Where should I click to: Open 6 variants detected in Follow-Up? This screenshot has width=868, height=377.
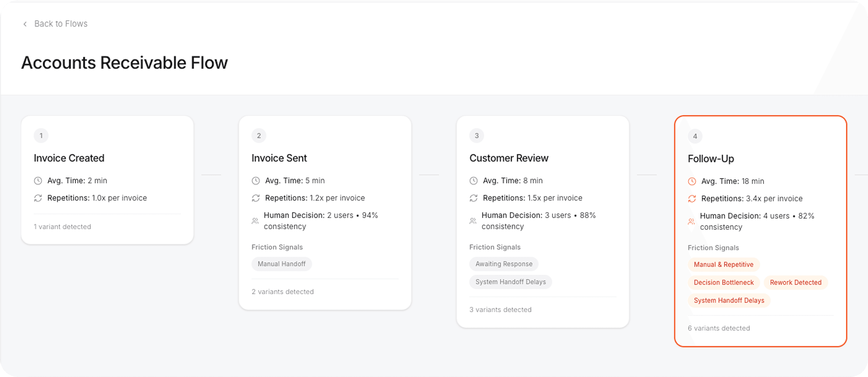pos(719,328)
